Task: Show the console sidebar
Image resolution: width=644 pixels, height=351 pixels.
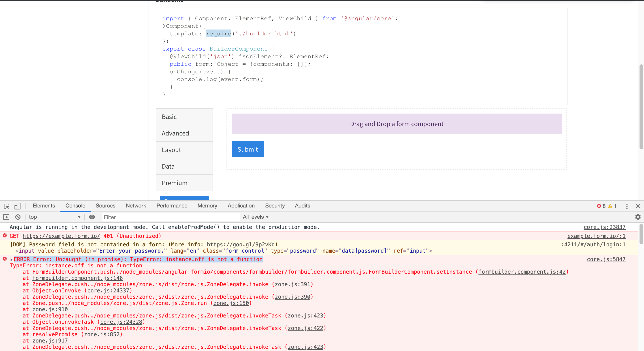Action: 6,217
